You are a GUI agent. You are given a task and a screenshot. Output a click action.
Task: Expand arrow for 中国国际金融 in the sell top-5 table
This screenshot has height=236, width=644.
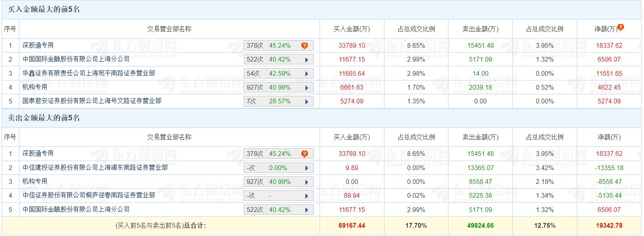click(x=307, y=210)
